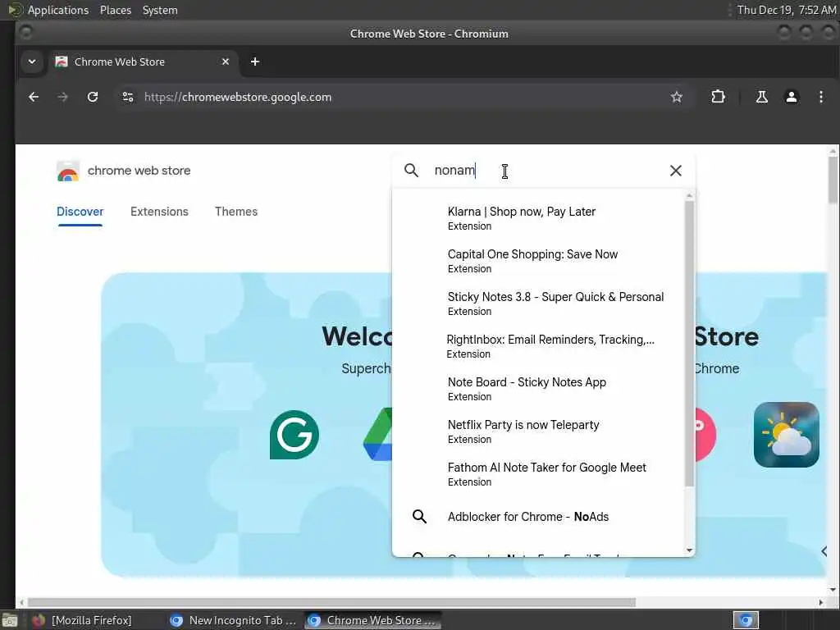Select 'Netflix Party is now Teleparty' suggestion

point(538,431)
